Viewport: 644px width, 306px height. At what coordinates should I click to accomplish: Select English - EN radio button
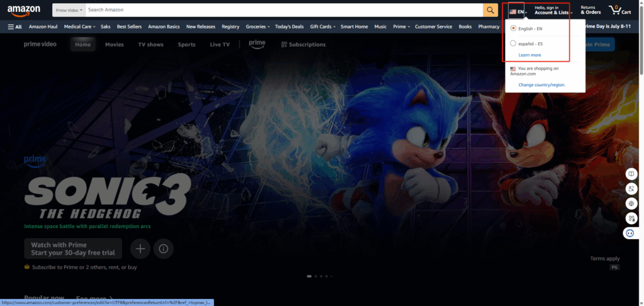coord(513,28)
